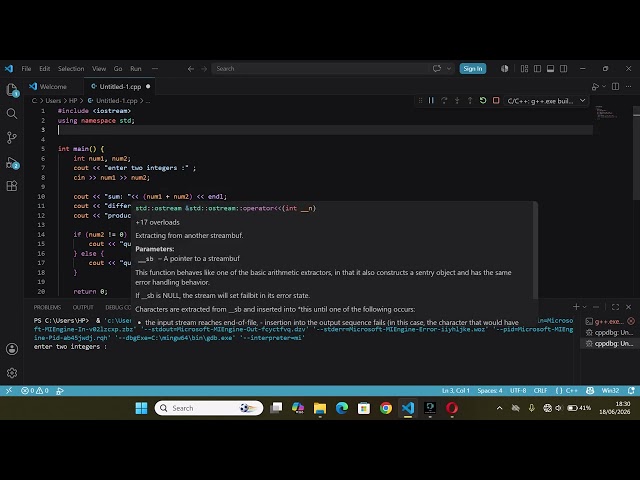Expand new terminal launch profile dropdown
640x480 pixels.
(584, 307)
